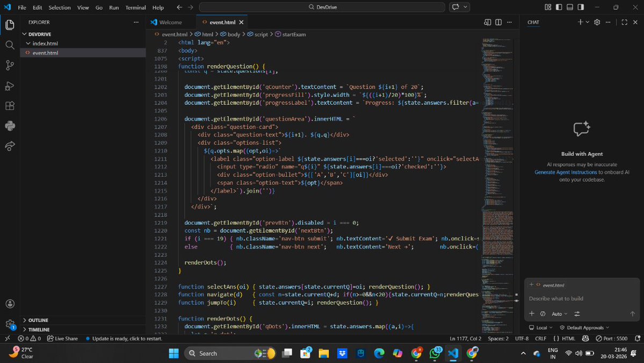Click CRLF end of line setting
Viewport: 644px width, 363px height.
click(540, 339)
